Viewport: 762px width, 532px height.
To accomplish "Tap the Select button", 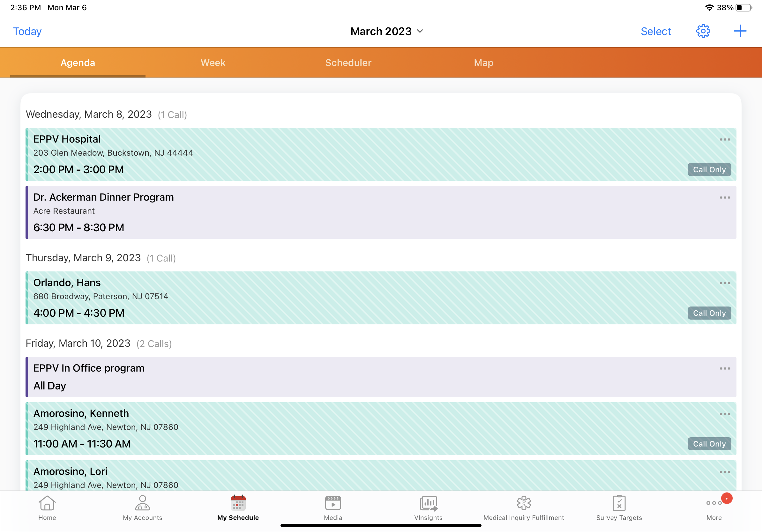I will [x=655, y=31].
